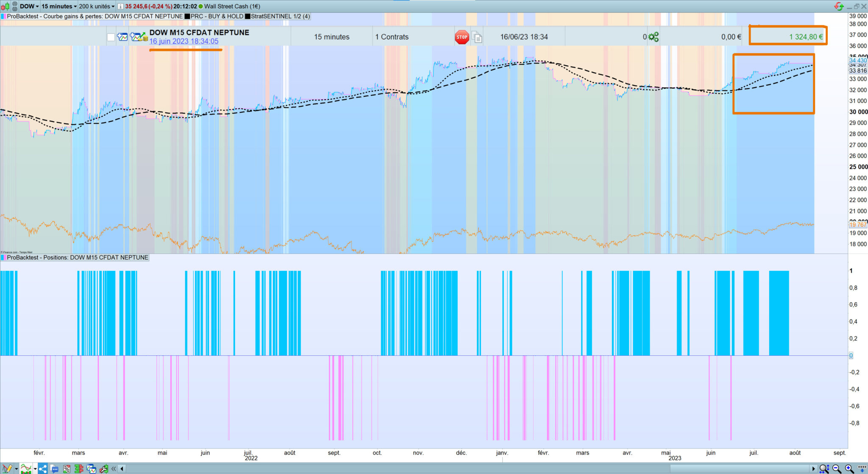Open the 200 k unités dropdown
This screenshot has width=868, height=474.
(x=97, y=6)
